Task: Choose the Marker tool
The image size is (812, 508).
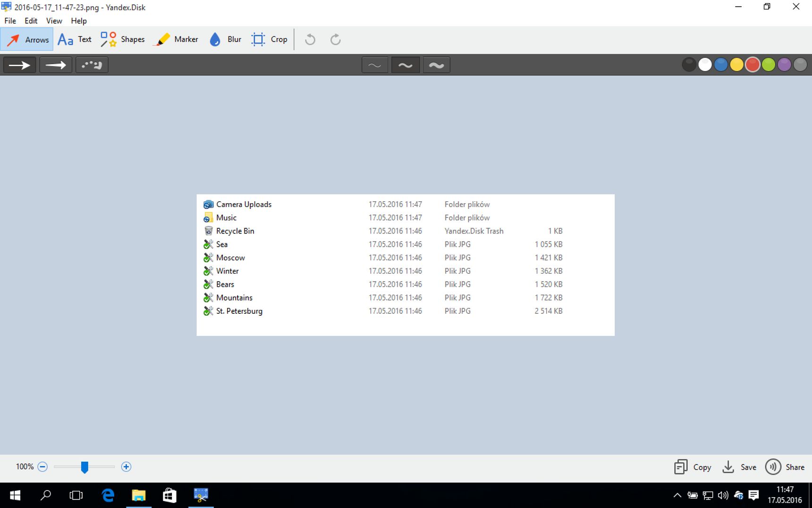Action: [176, 39]
